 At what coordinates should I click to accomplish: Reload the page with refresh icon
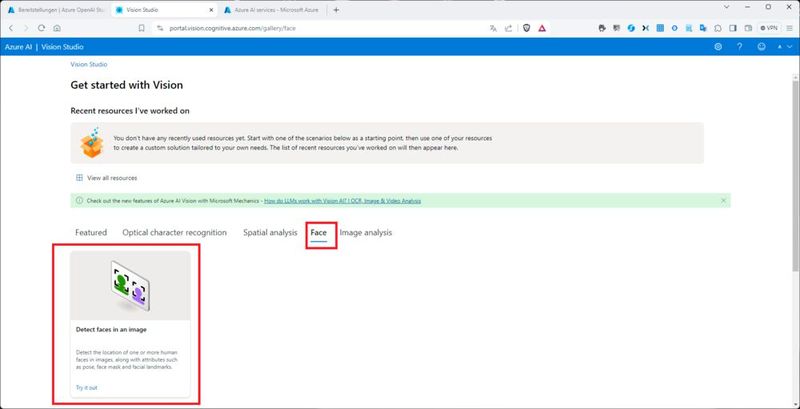pyautogui.click(x=41, y=28)
